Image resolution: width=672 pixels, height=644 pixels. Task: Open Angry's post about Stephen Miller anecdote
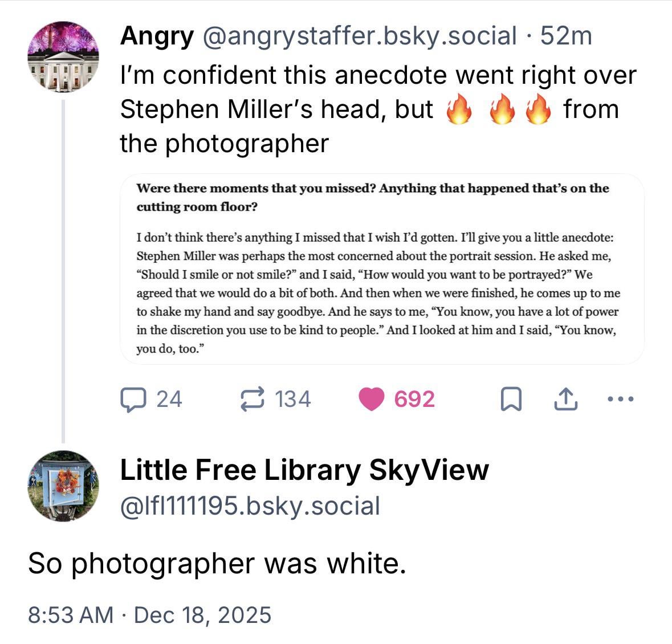click(x=377, y=109)
